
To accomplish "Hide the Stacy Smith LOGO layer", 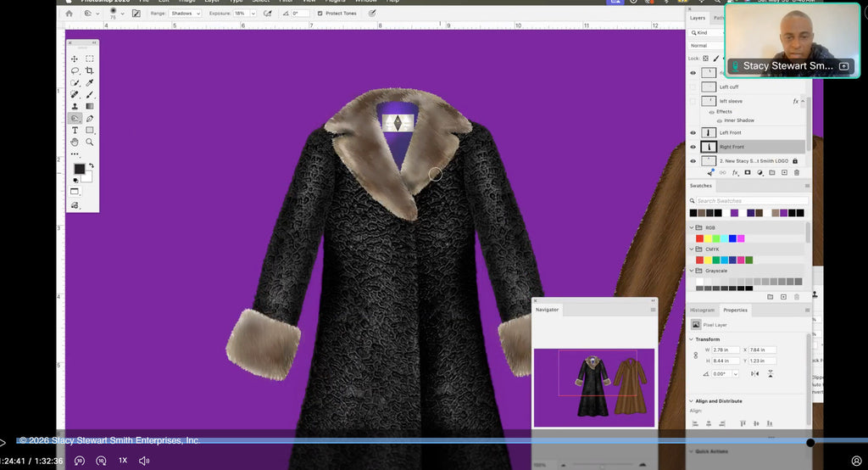I will coord(693,161).
